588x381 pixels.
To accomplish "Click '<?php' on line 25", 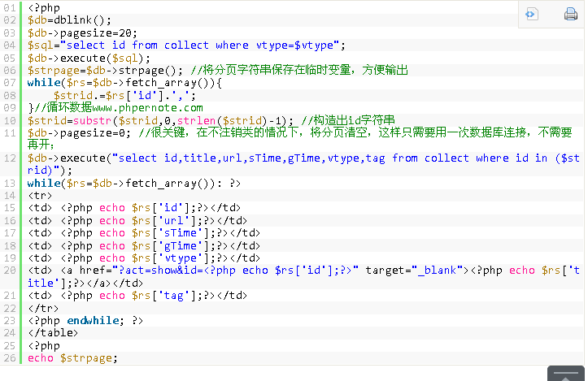I will click(43, 346).
